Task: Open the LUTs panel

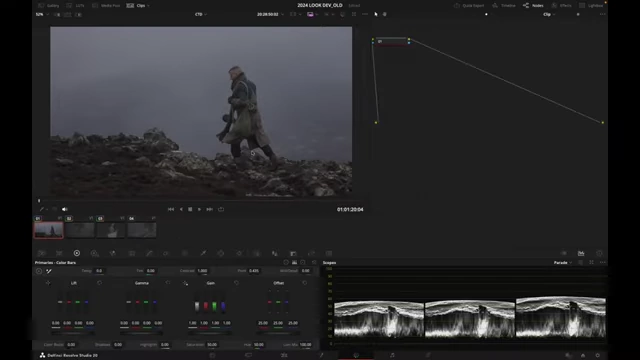Action: coord(76,5)
